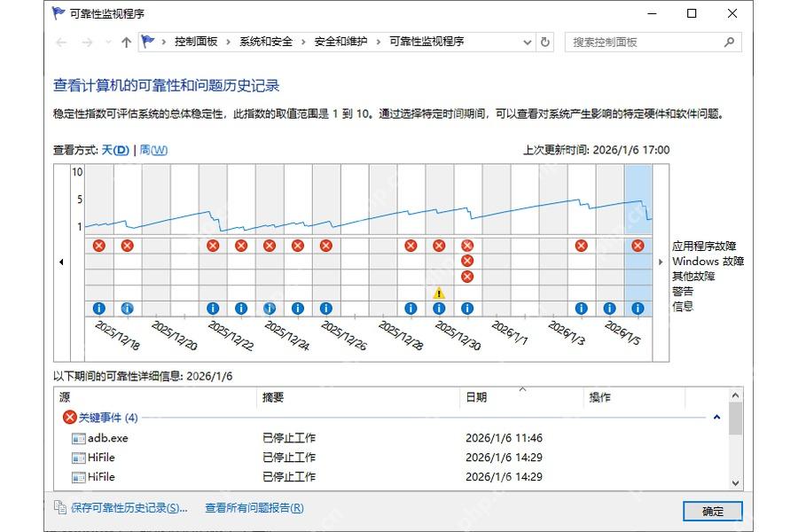
Task: Click the information icon on 2025/12/25
Action: pyautogui.click(x=298, y=308)
